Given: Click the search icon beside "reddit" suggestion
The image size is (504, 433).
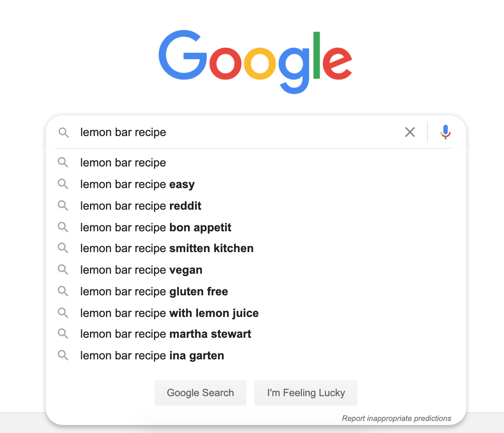Looking at the screenshot, I should point(63,205).
